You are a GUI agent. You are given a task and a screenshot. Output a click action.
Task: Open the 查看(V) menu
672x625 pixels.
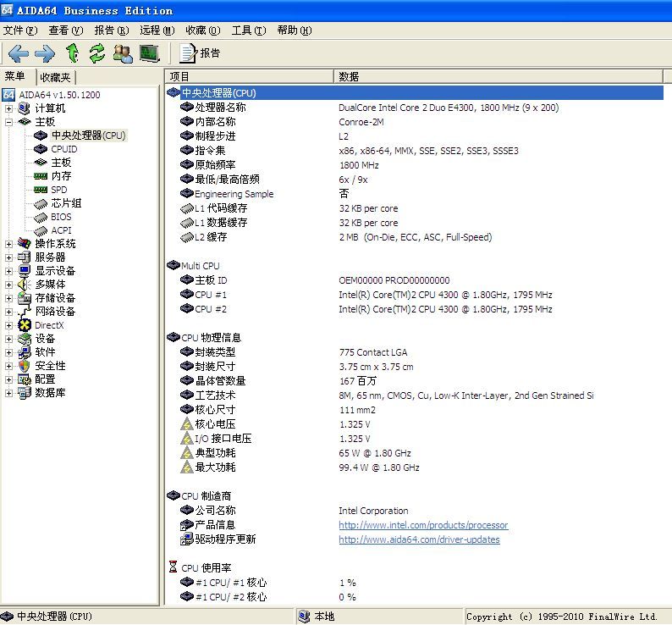click(x=65, y=30)
